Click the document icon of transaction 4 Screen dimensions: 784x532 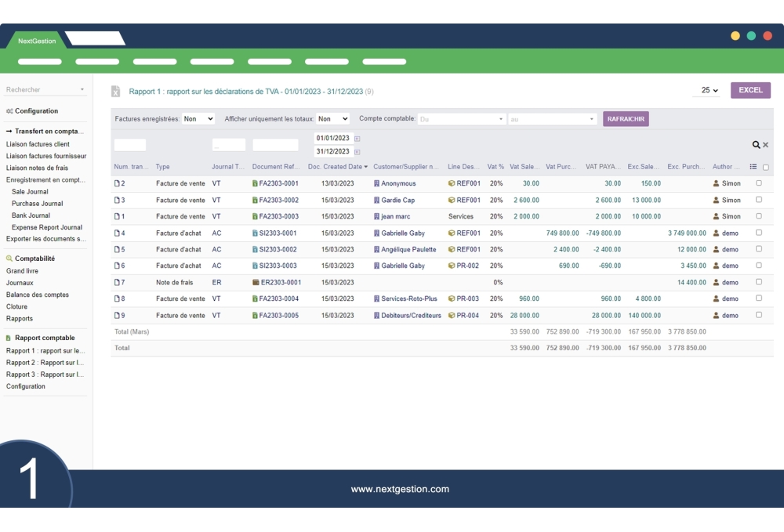pyautogui.click(x=118, y=233)
